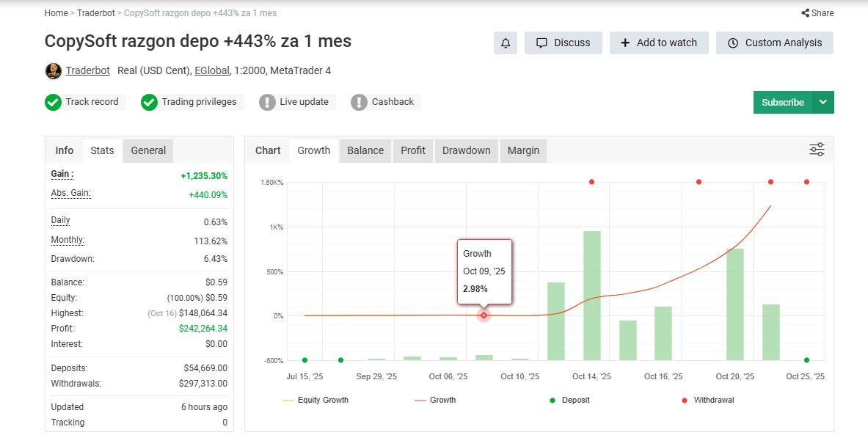This screenshot has height=446, width=868.
Task: Toggle Deposit legend markers
Action: click(569, 400)
